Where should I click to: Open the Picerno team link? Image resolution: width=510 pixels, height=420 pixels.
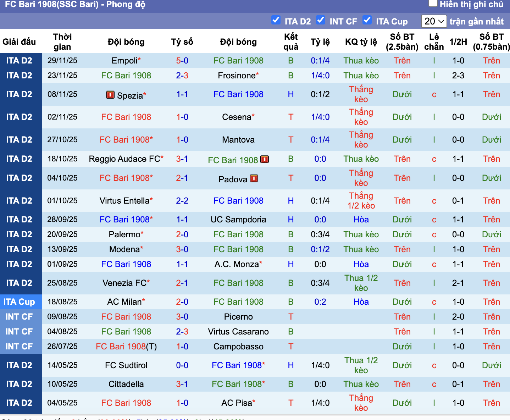238,317
